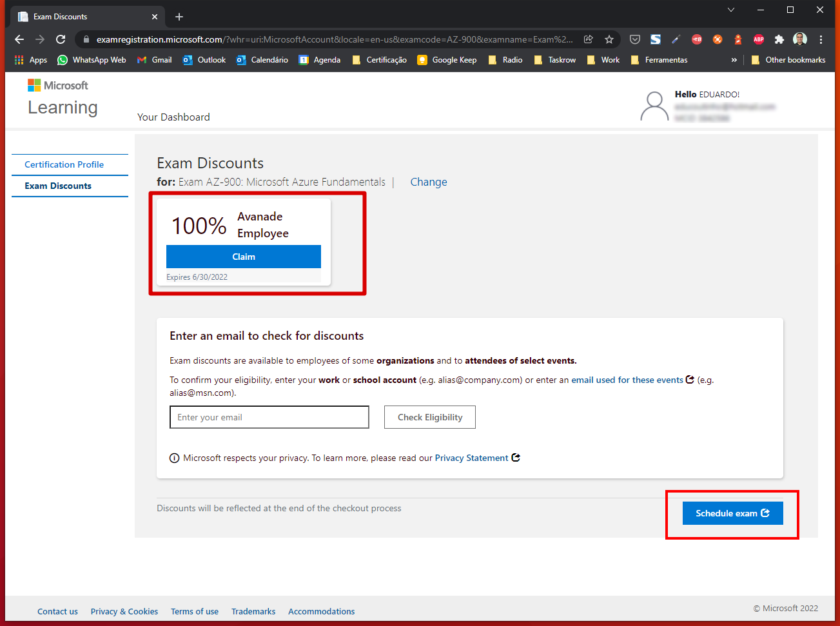Click the Schedule exam button

[733, 513]
